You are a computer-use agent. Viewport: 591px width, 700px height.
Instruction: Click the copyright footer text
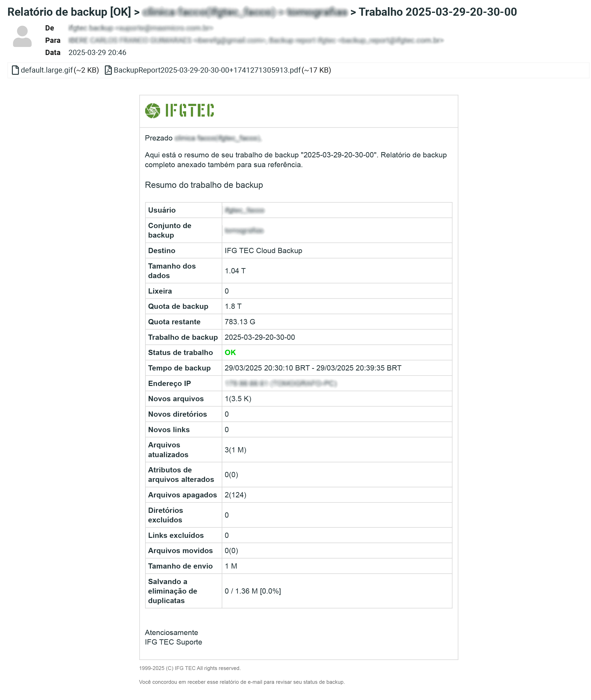click(190, 668)
